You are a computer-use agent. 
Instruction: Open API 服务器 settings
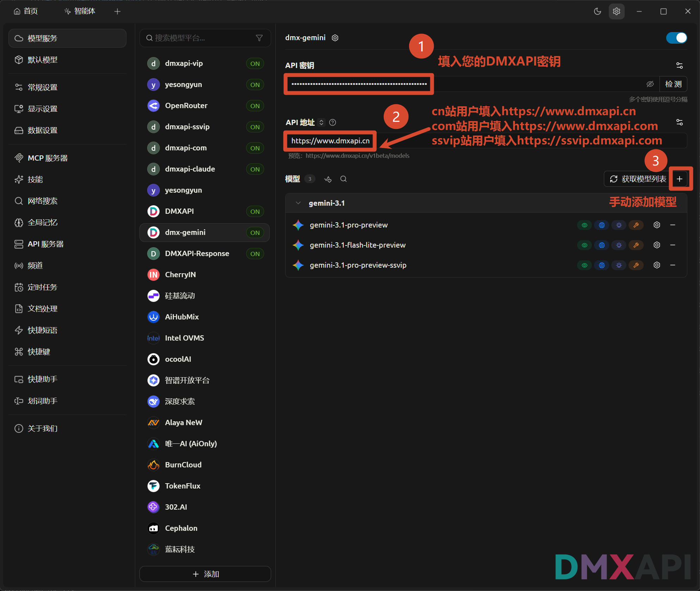pos(67,244)
